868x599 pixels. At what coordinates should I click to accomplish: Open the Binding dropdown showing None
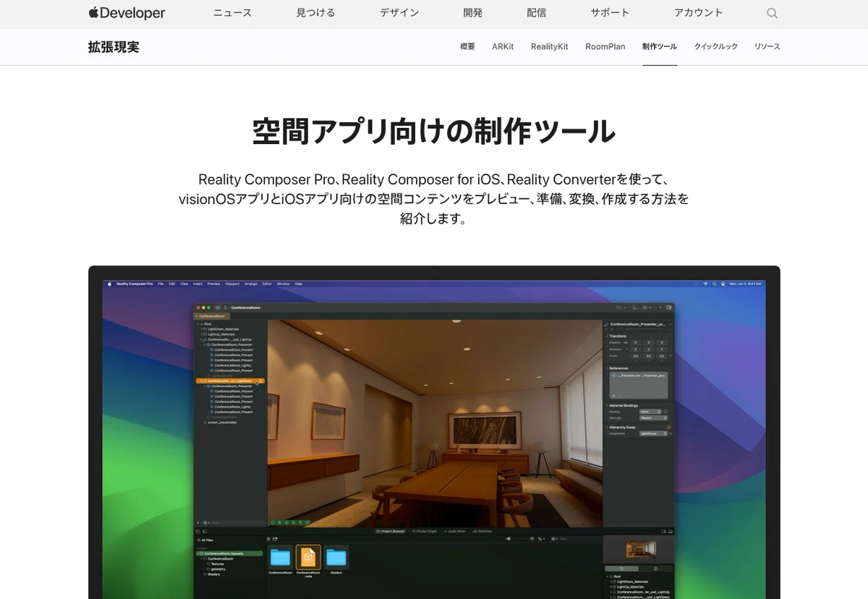coord(650,412)
